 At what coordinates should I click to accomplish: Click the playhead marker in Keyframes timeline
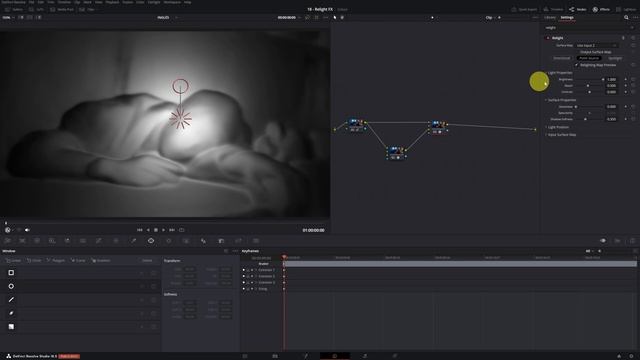pyautogui.click(x=284, y=257)
